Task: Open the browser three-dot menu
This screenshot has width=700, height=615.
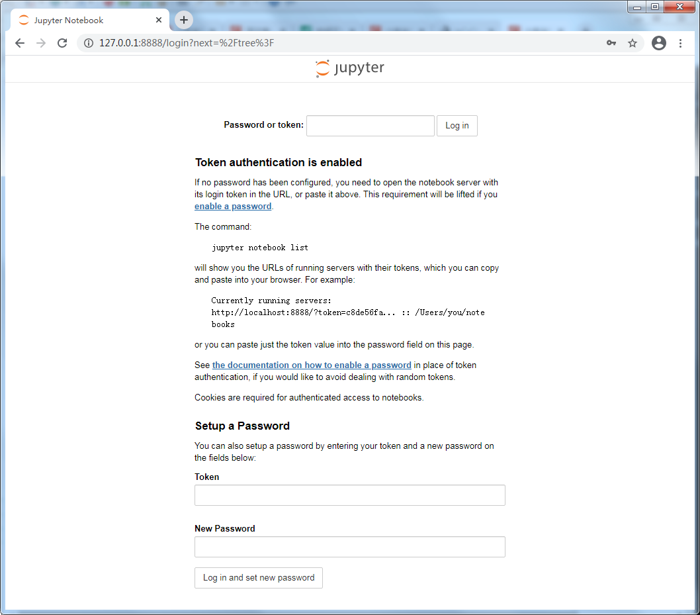Action: tap(680, 42)
